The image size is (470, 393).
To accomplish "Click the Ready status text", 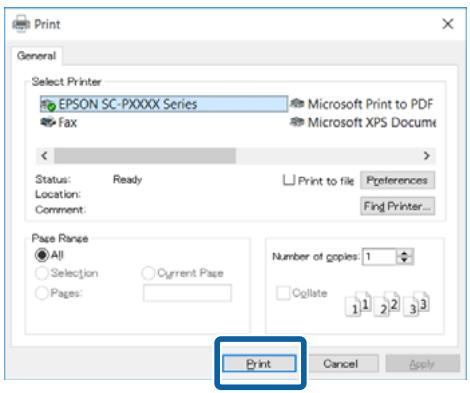I will (128, 179).
